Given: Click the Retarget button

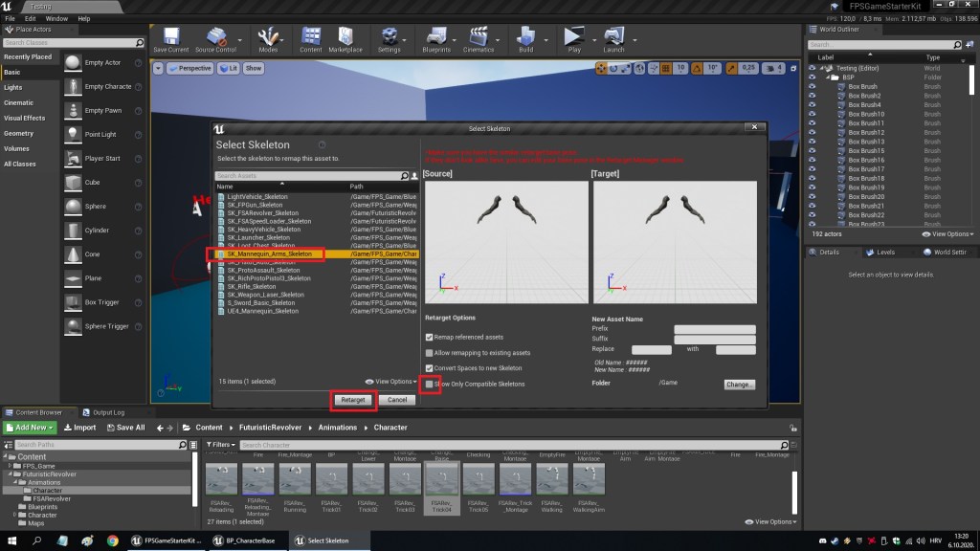Looking at the screenshot, I should 353,399.
